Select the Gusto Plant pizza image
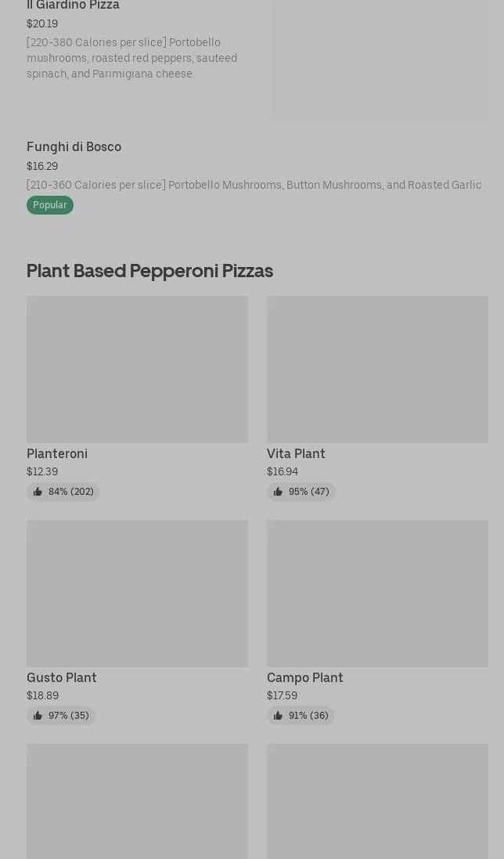Screen dimensions: 504x859 [137, 593]
